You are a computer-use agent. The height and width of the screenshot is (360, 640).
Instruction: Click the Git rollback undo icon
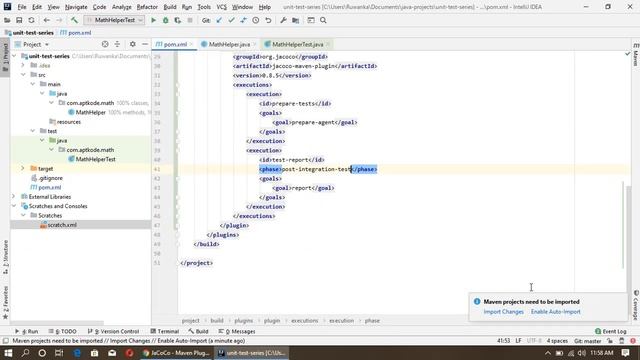(268, 20)
